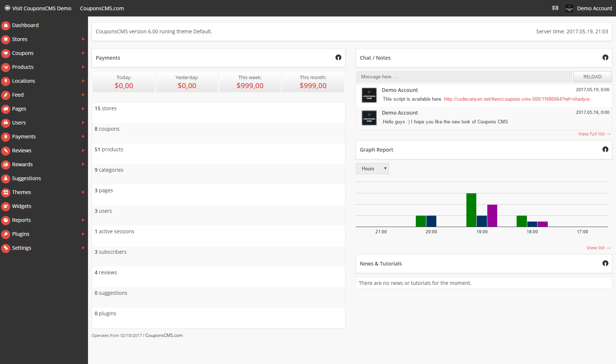The height and width of the screenshot is (364, 616).
Task: Click the Widgets icon in sidebar
Action: tap(6, 206)
